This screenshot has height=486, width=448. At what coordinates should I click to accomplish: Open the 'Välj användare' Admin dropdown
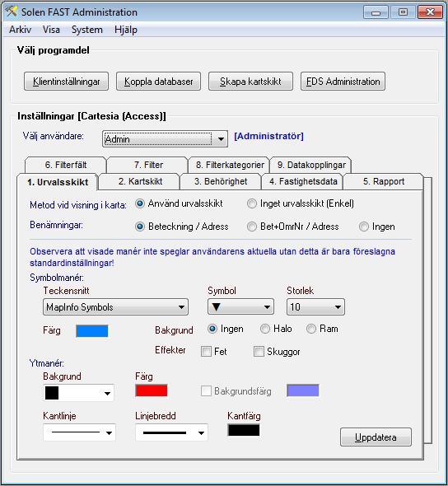pyautogui.click(x=166, y=139)
